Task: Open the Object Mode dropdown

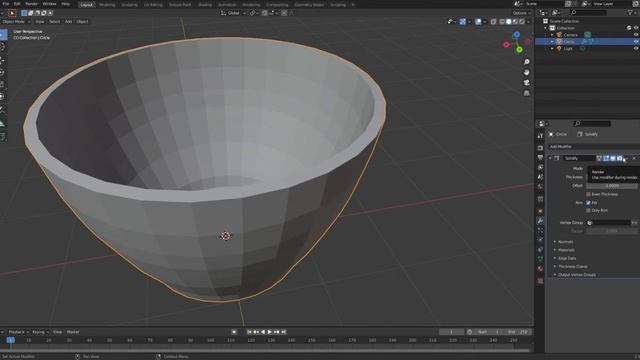Action: click(16, 22)
